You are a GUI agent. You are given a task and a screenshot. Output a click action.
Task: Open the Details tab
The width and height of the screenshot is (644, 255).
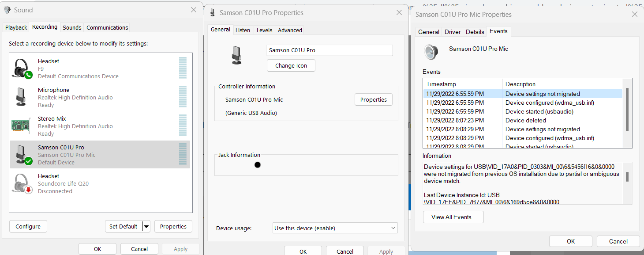pos(475,32)
